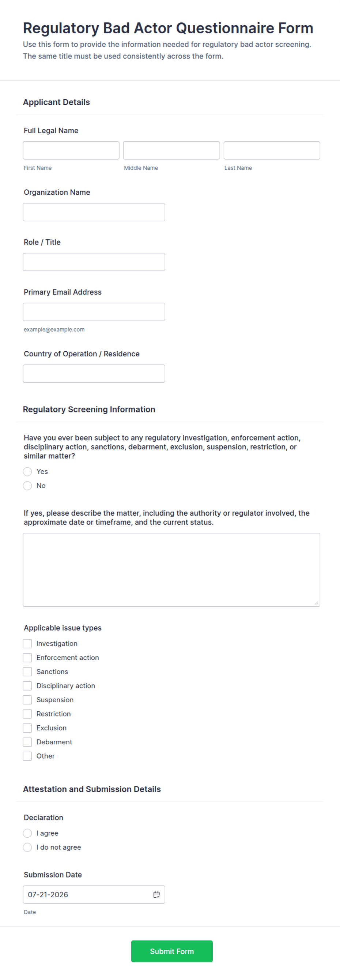
Task: Select the Other issue type checkbox
Action: [x=27, y=756]
